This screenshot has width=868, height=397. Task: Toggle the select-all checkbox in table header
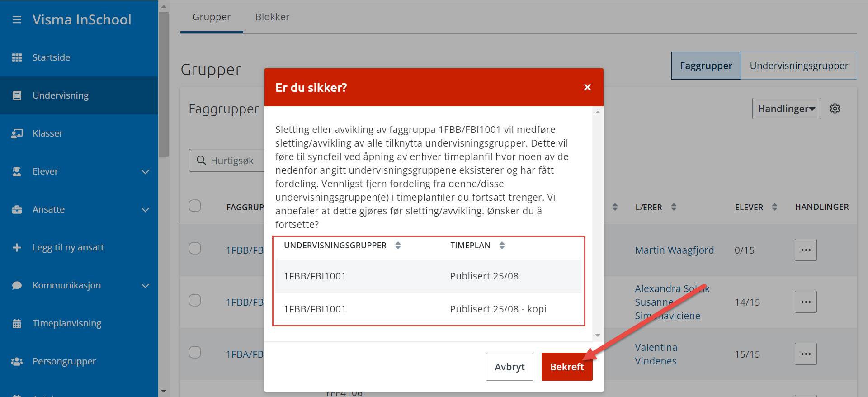click(195, 206)
